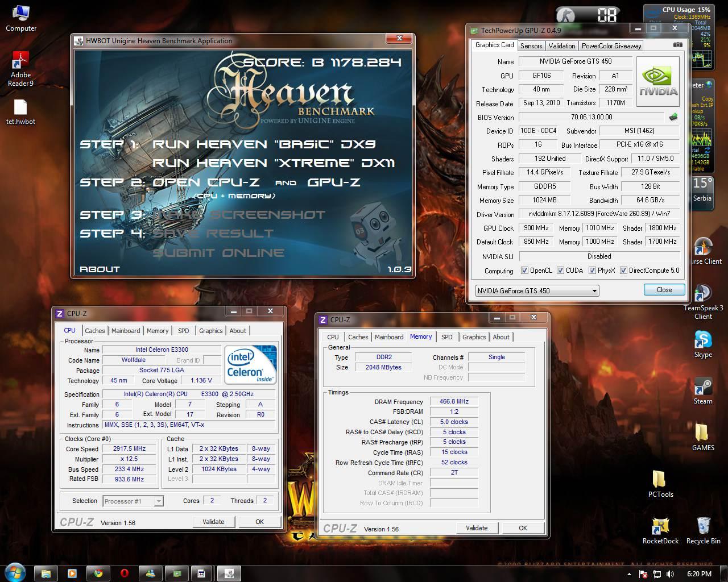Screen dimensions: 728x582
Task: Click the GPU-Z BIOS save chip icon
Action: tap(673, 117)
